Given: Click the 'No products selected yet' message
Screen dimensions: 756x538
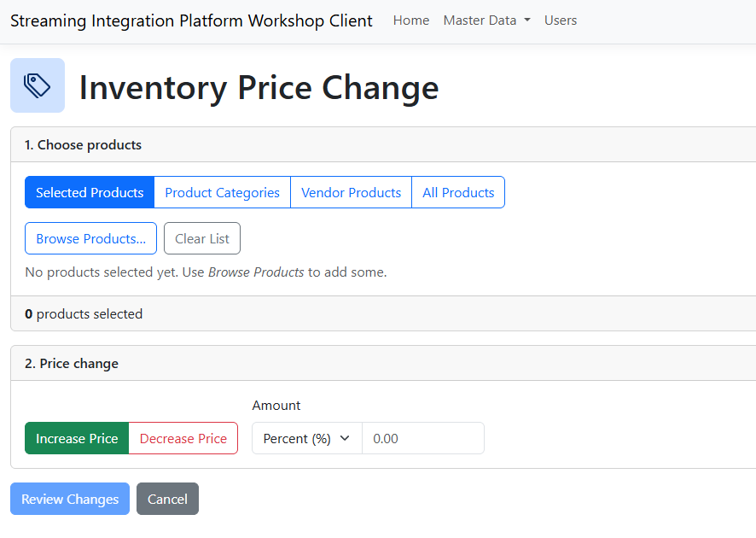Looking at the screenshot, I should pyautogui.click(x=206, y=272).
